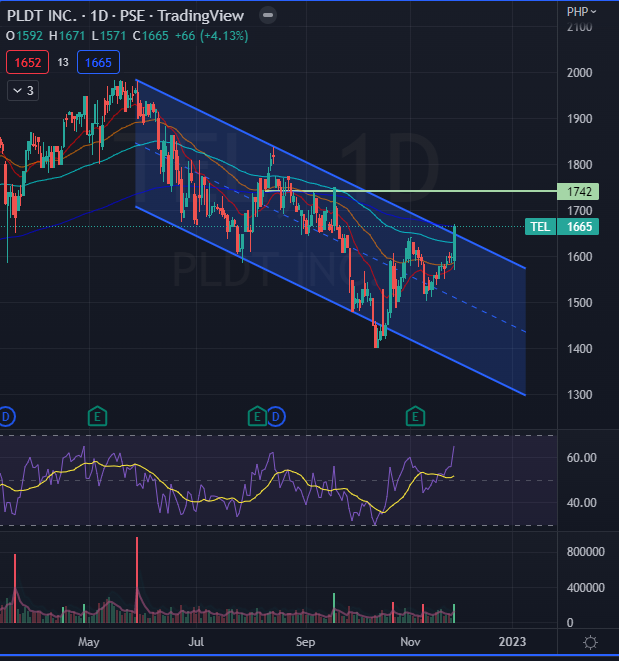Click the earnings E marker in May
The width and height of the screenshot is (619, 661).
(97, 416)
